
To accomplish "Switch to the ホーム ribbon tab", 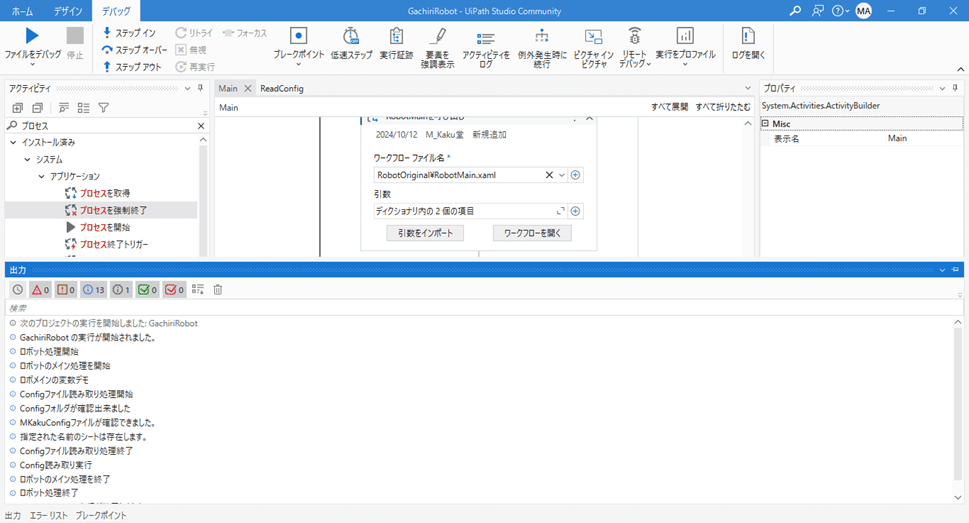I will tap(22, 11).
